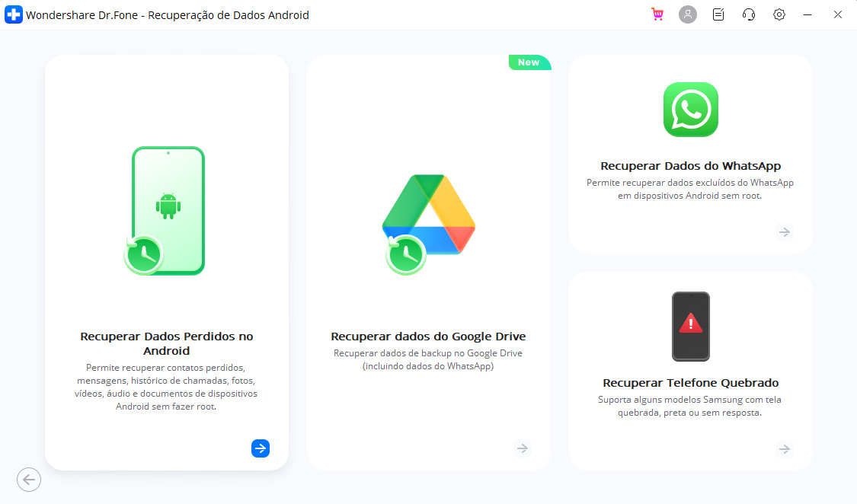Open 'Recuperar Dados do WhatsApp' option
Viewport: 857px width, 504px height.
click(690, 166)
